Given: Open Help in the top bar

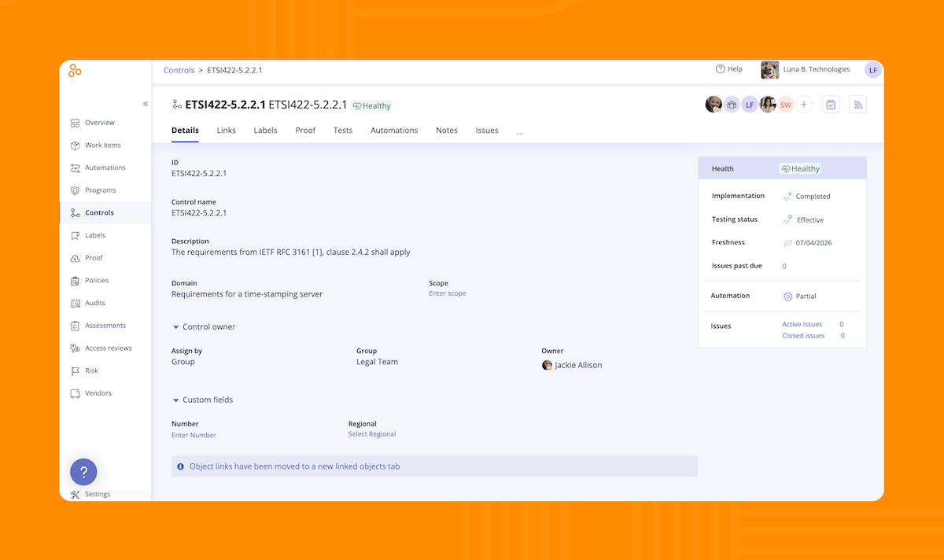Looking at the screenshot, I should (x=728, y=69).
